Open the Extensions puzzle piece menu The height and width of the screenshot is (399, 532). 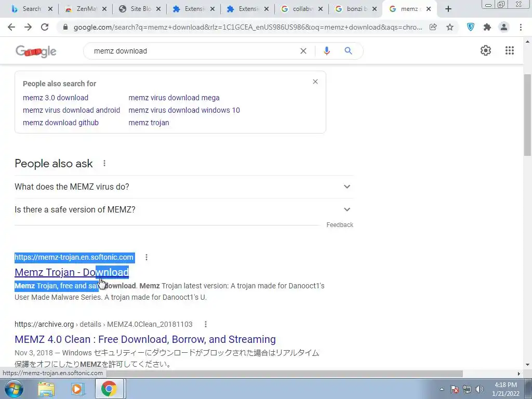(487, 27)
